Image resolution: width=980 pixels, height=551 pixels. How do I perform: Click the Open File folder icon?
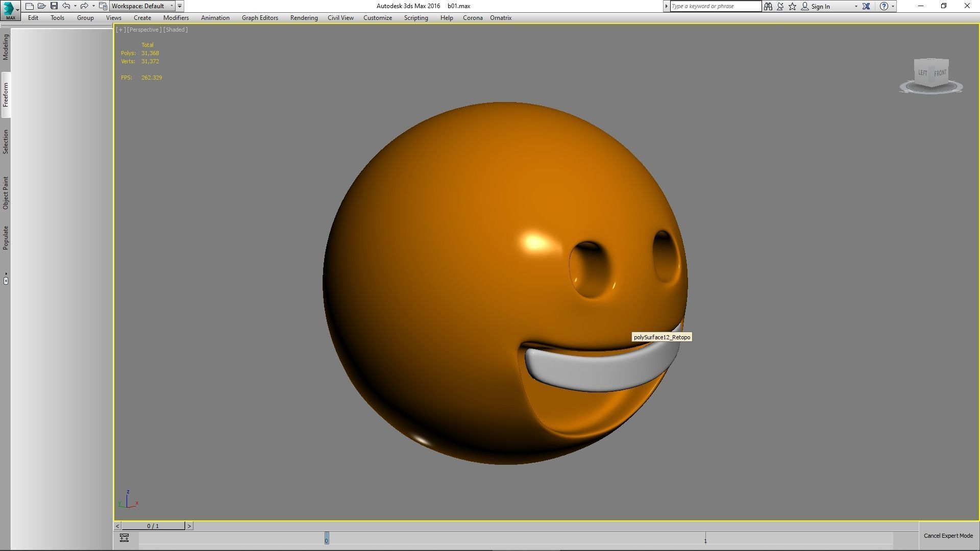42,6
